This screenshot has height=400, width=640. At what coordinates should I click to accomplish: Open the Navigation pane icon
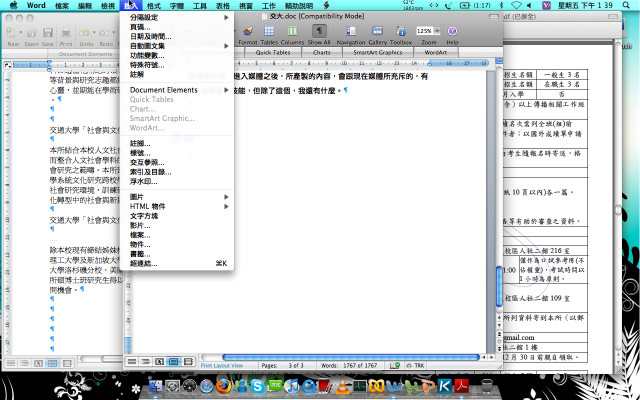coord(351,31)
